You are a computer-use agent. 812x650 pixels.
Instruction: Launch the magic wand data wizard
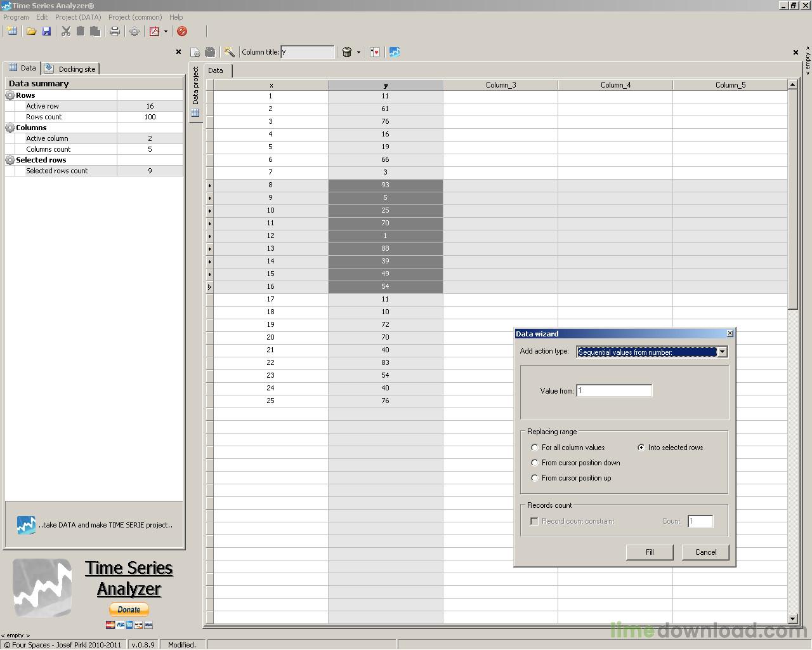[229, 52]
